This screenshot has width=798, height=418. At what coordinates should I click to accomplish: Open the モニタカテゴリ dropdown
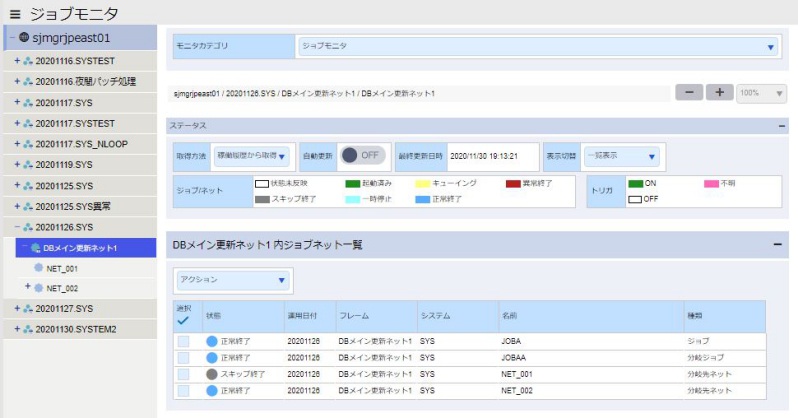point(538,46)
